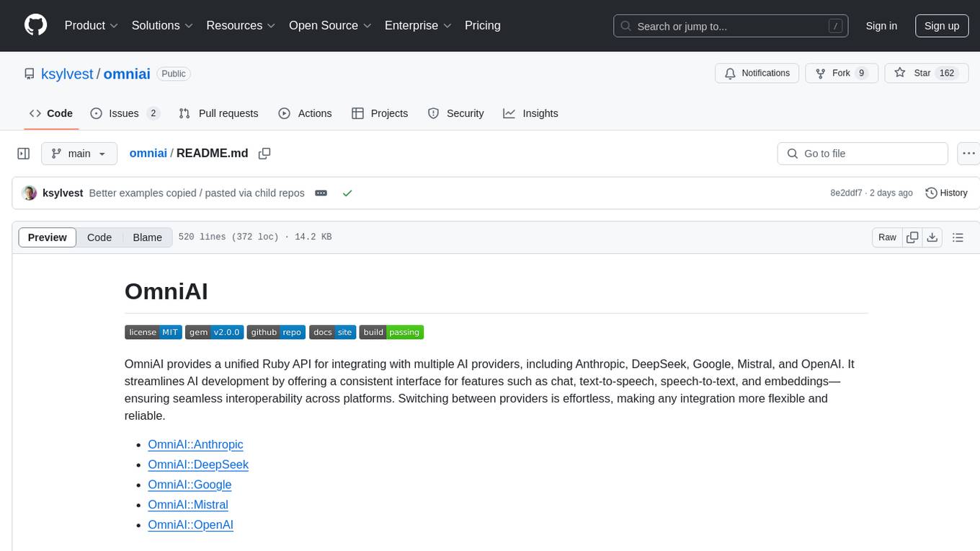
Task: Open the Projects tab
Action: [x=380, y=113]
